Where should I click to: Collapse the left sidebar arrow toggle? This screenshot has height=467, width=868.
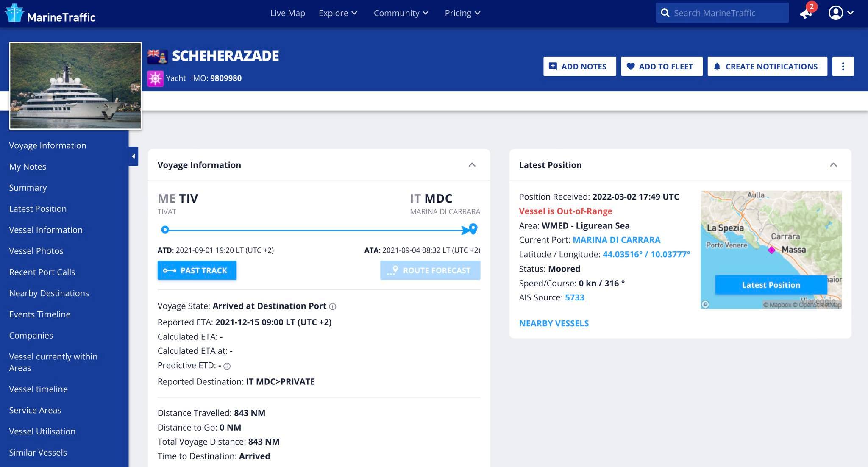(134, 156)
